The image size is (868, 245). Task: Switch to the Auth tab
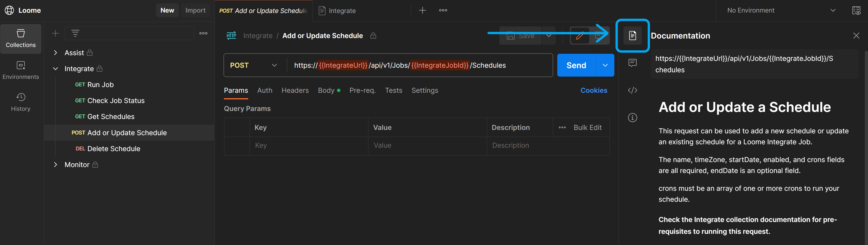pos(265,90)
